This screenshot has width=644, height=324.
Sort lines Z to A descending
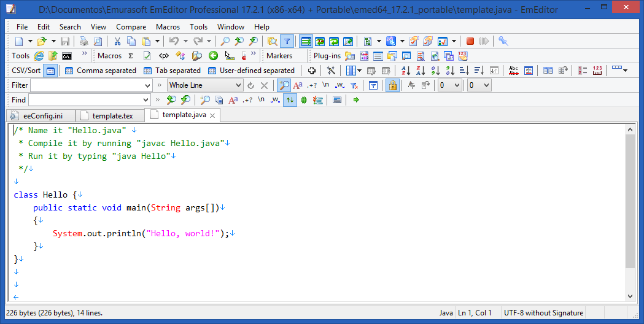pyautogui.click(x=421, y=71)
